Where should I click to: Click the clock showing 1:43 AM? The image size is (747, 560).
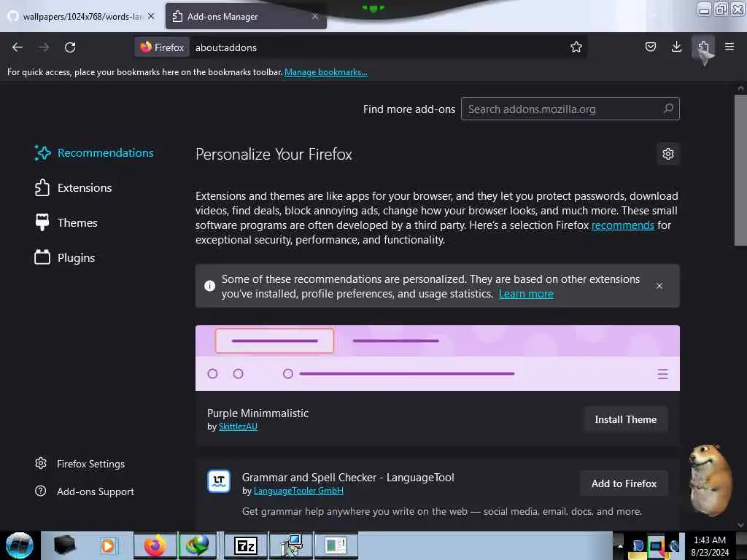710,545
